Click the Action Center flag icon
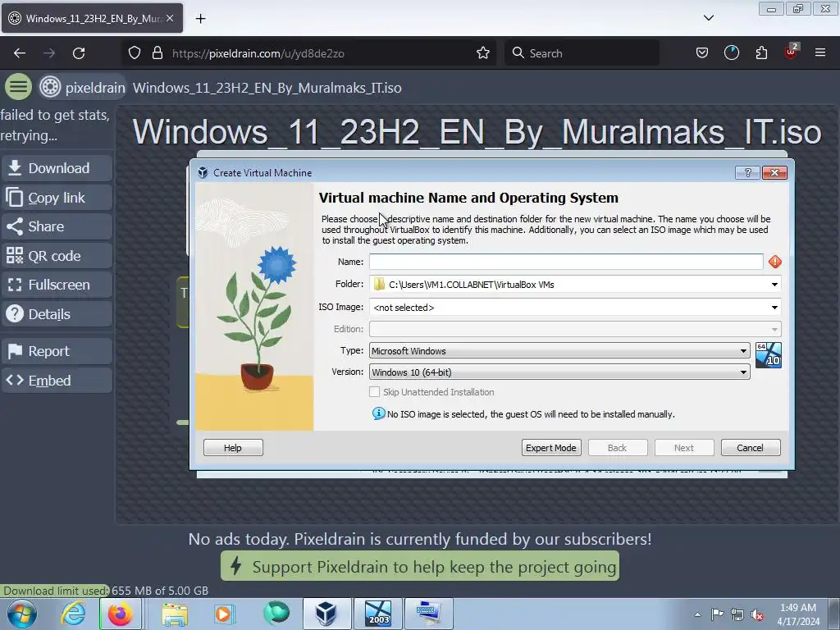 (x=717, y=614)
